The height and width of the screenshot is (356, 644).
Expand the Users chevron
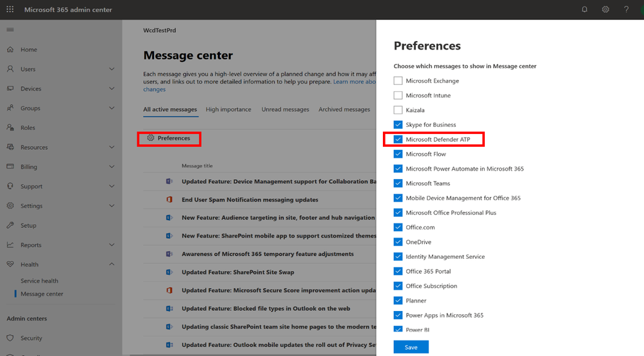click(112, 69)
